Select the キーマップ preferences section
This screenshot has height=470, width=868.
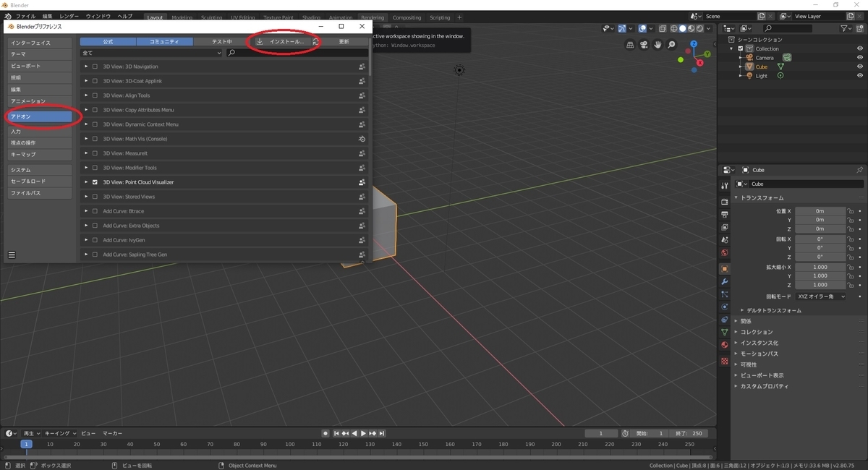(x=40, y=155)
